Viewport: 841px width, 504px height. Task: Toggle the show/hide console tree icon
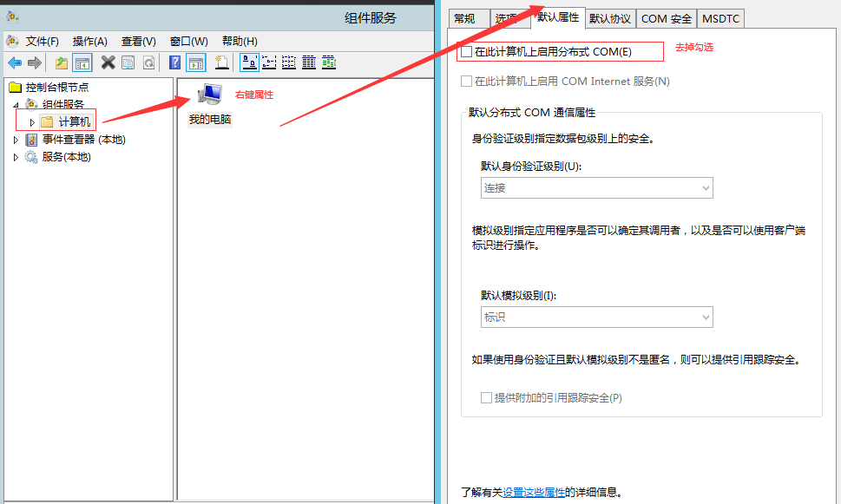point(82,62)
